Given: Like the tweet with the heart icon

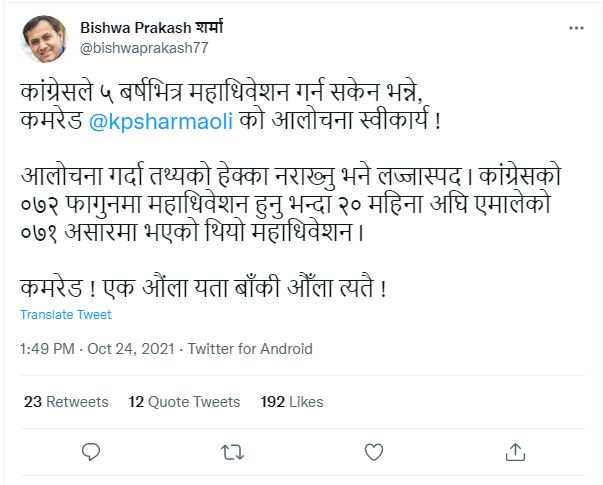Looking at the screenshot, I should (372, 451).
